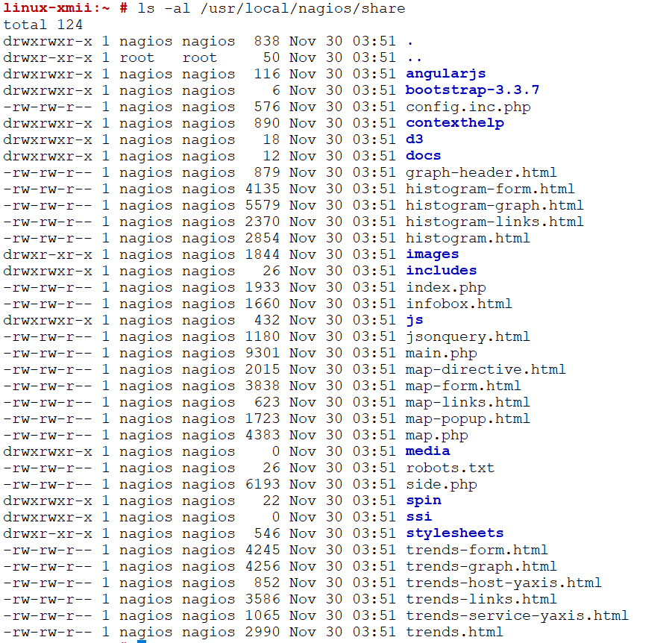Select the owner 'root' in parent directory row
This screenshot has height=643, width=672.
136,58
